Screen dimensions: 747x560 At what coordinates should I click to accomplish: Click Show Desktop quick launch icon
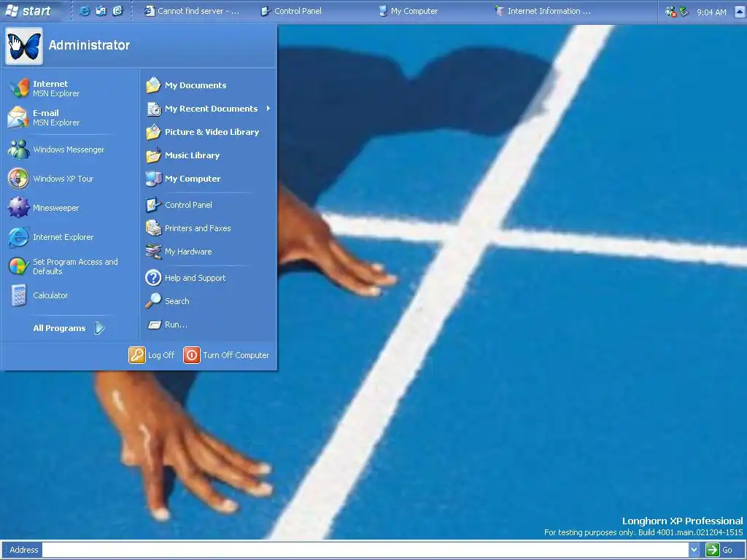(101, 11)
